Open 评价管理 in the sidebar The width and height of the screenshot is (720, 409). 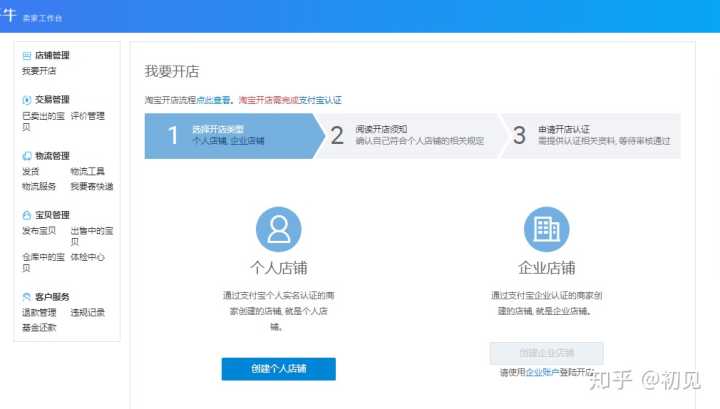(87, 116)
